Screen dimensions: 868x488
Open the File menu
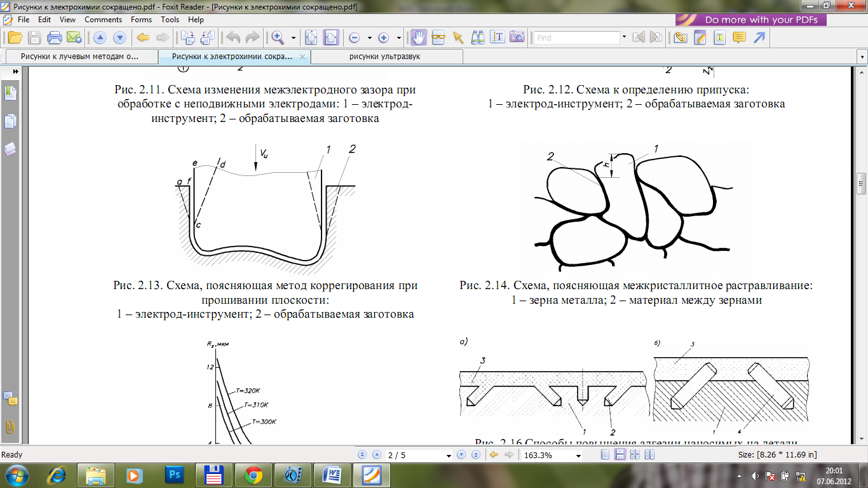point(24,20)
